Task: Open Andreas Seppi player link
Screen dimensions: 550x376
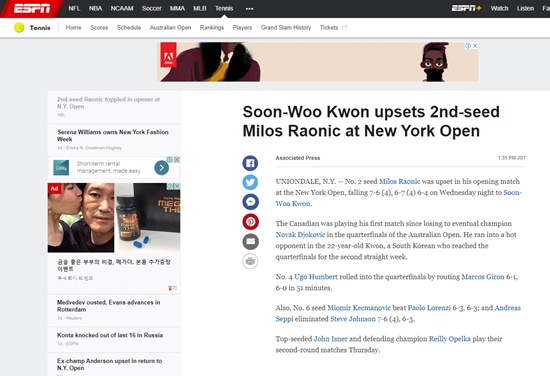Action: [x=508, y=308]
